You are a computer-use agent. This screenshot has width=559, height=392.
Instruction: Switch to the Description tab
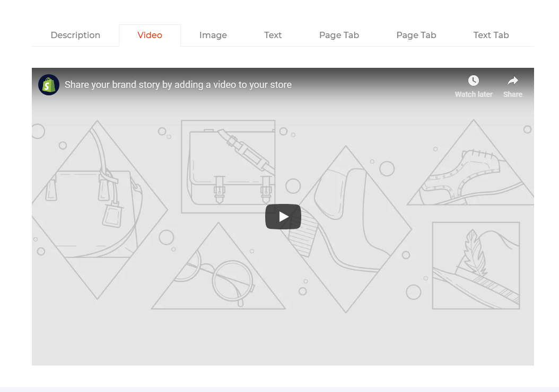pyautogui.click(x=75, y=35)
